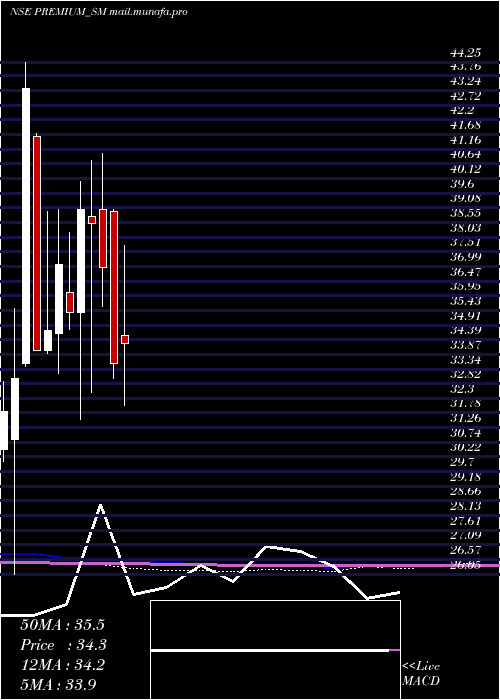Click the 34.39 price axis label
The width and height of the screenshot is (500, 700).
point(466,330)
